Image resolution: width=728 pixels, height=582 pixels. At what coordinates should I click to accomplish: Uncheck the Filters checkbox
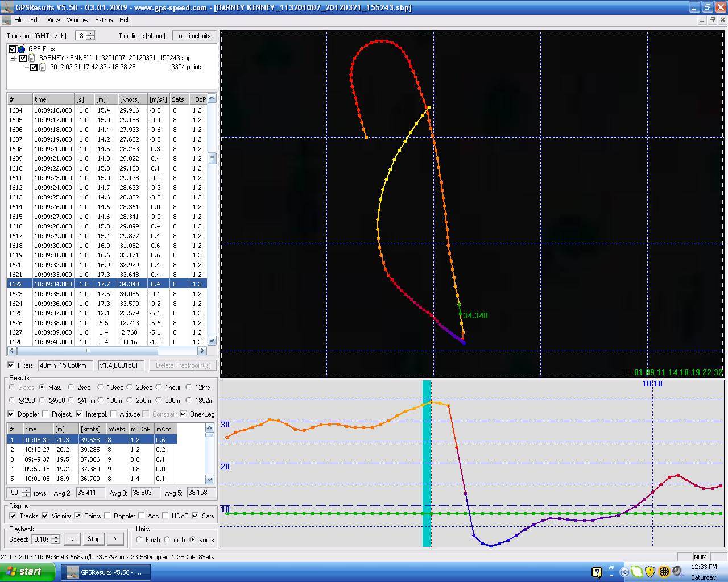(11, 365)
